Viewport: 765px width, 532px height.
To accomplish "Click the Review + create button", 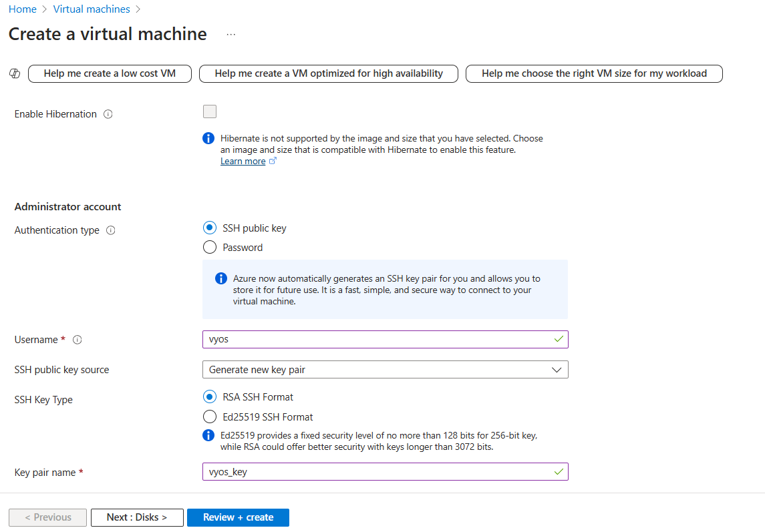I will 238,517.
